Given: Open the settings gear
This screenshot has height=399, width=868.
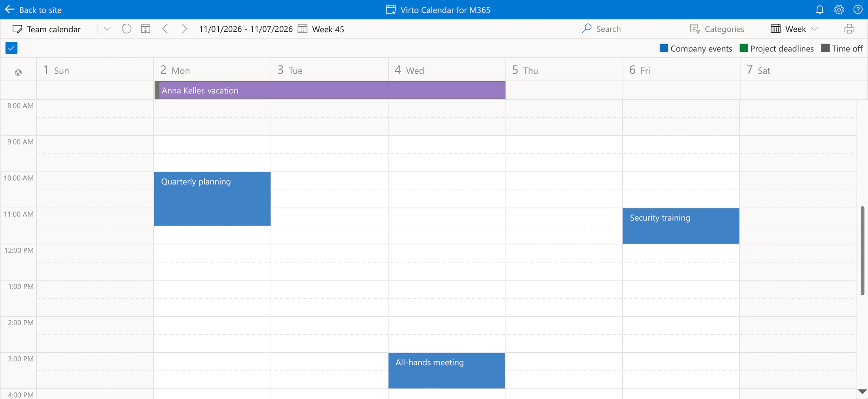Looking at the screenshot, I should pos(839,9).
